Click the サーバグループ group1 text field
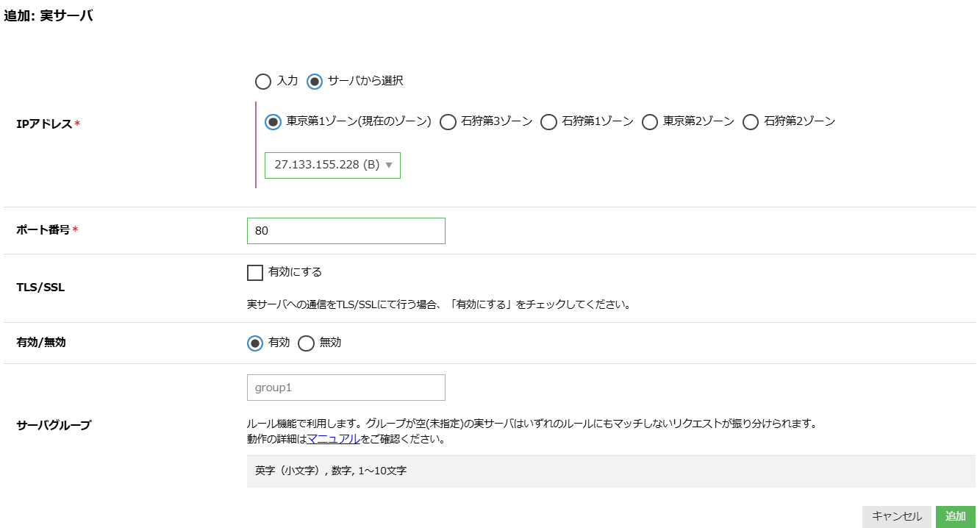Screen dimensions: 980x528 346,388
